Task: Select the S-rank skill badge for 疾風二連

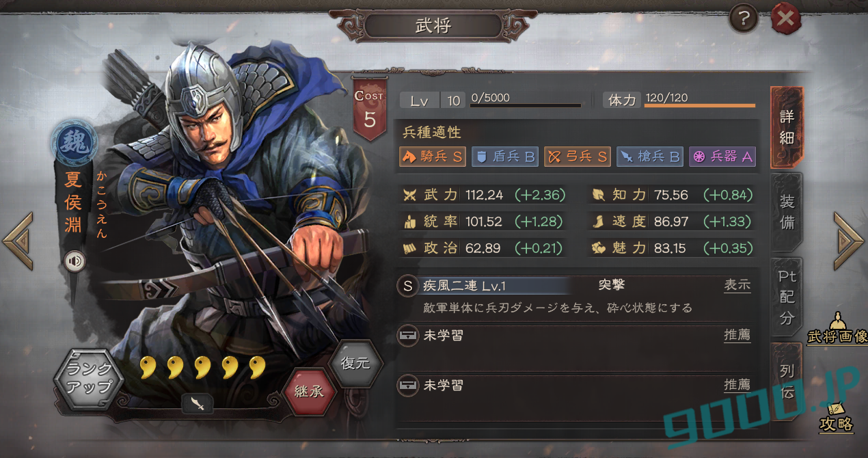Action: (407, 286)
